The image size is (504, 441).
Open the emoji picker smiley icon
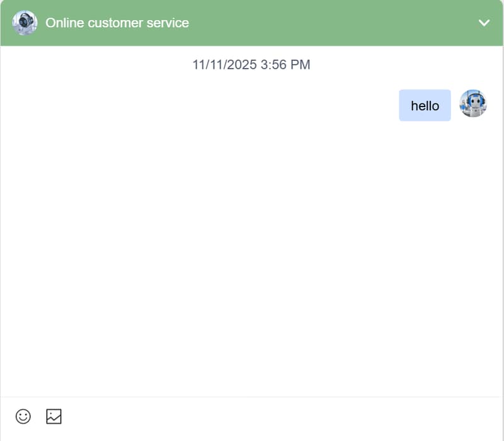[x=23, y=416]
